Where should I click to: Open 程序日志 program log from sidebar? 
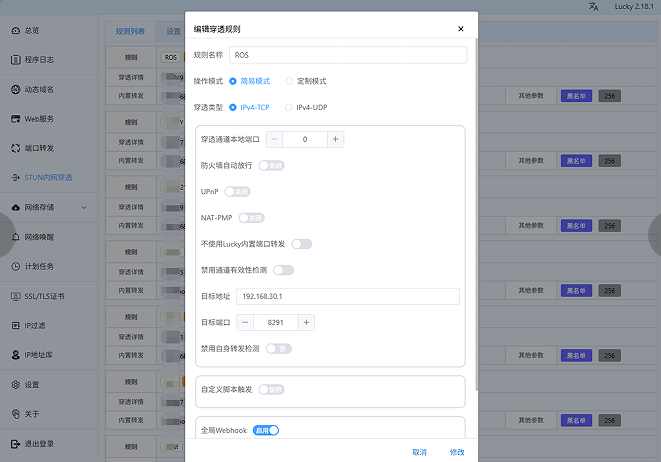tap(15, 60)
